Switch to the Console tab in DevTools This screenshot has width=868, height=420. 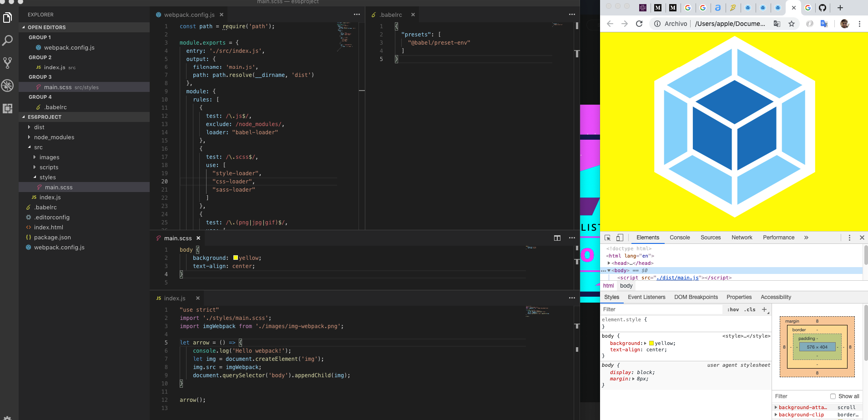click(679, 237)
